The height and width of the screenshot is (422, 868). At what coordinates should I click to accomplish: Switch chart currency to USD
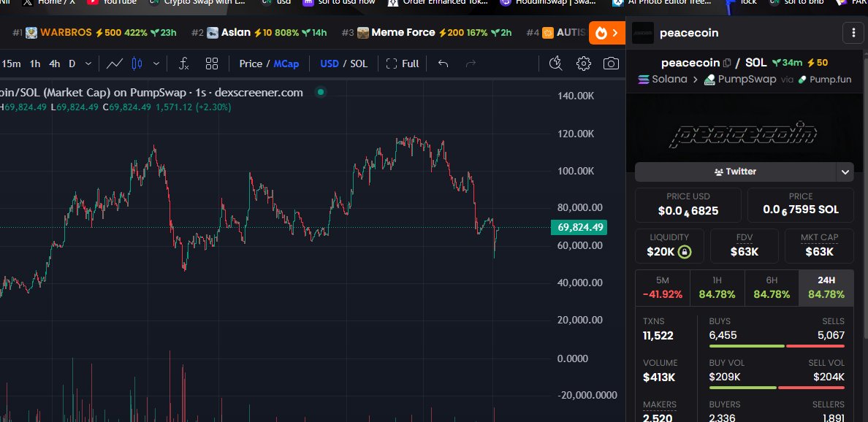coord(330,64)
